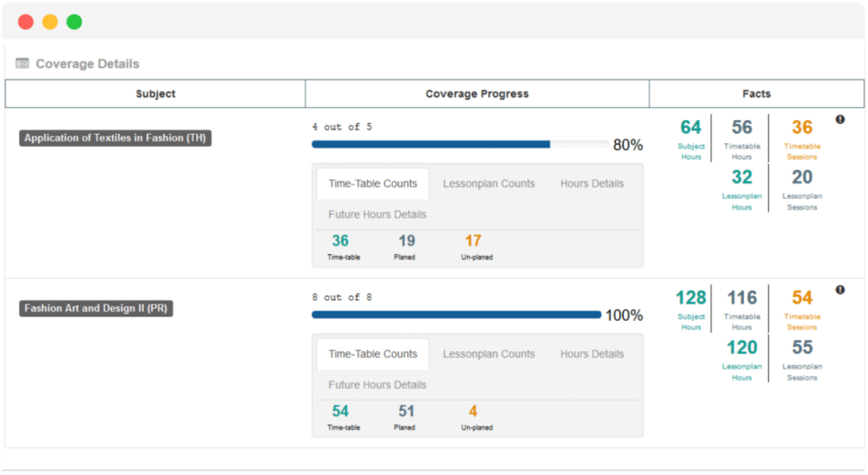Open info icon for Application of Textiles facts

click(x=840, y=119)
